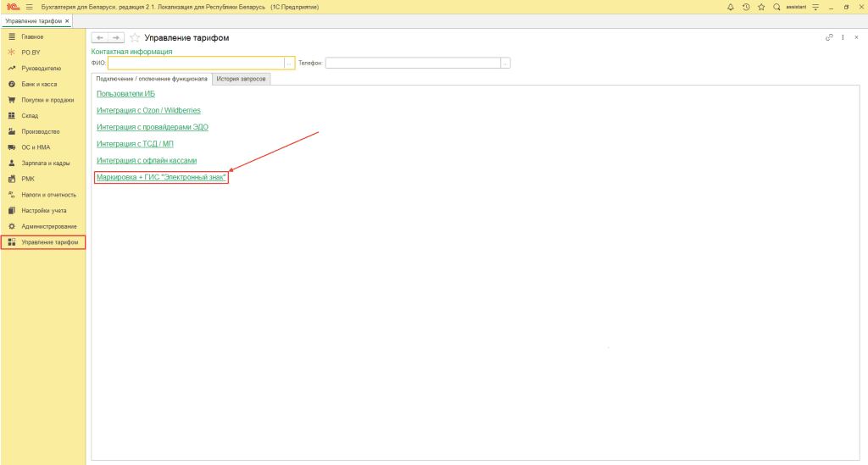Open the service settings menu beside assistant
Image resolution: width=868 pixels, height=465 pixels.
coord(815,7)
